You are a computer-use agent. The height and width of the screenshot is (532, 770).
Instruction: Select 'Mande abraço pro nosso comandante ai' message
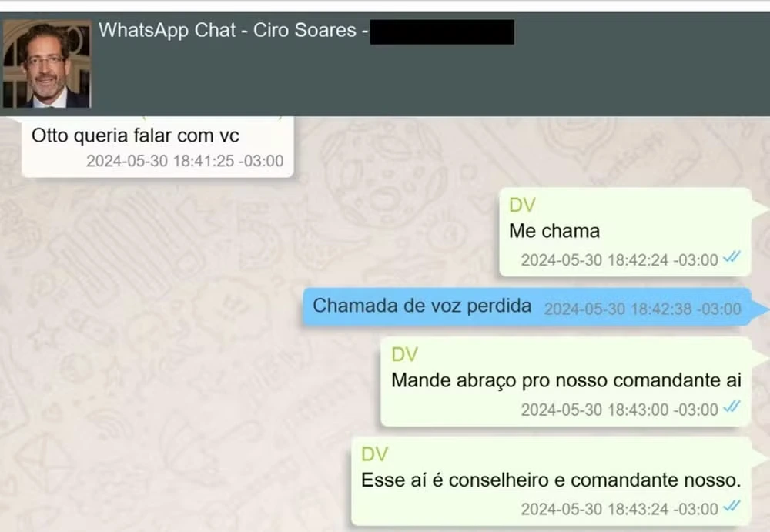click(x=566, y=380)
